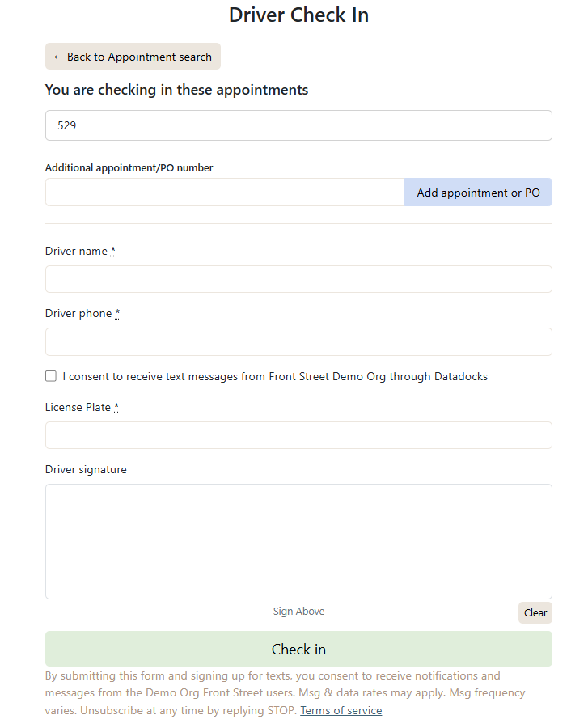The width and height of the screenshot is (588, 724).
Task: Clear the driver signature
Action: point(535,612)
